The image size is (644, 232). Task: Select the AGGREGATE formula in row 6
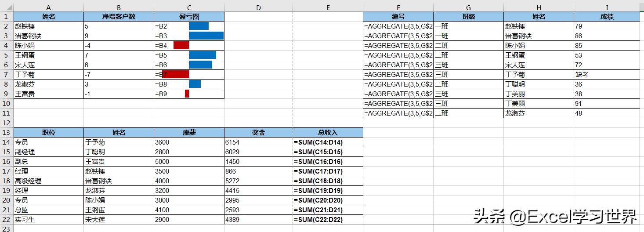pyautogui.click(x=398, y=65)
